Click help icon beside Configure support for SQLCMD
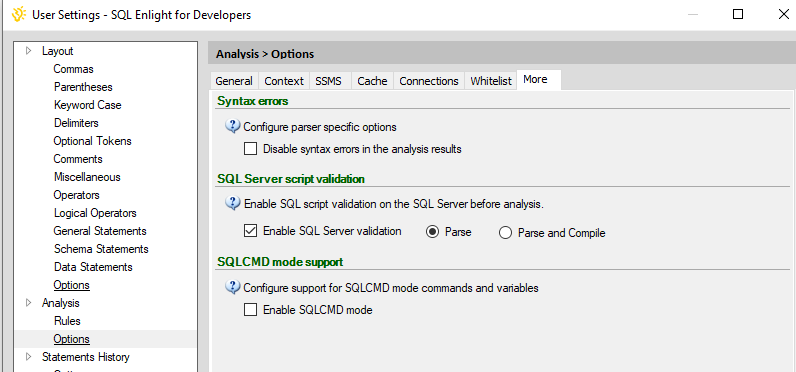Screen dimensions: 796x372 [x=233, y=287]
